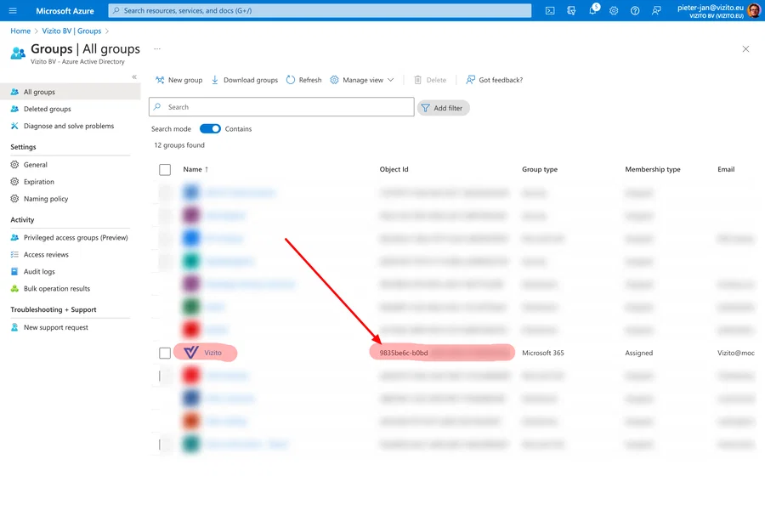Click inside the group Search field
765x532 pixels.
[280, 106]
